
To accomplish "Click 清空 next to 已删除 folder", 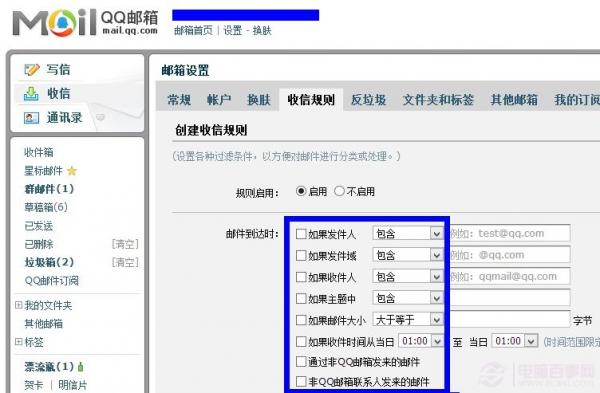I will click(125, 244).
